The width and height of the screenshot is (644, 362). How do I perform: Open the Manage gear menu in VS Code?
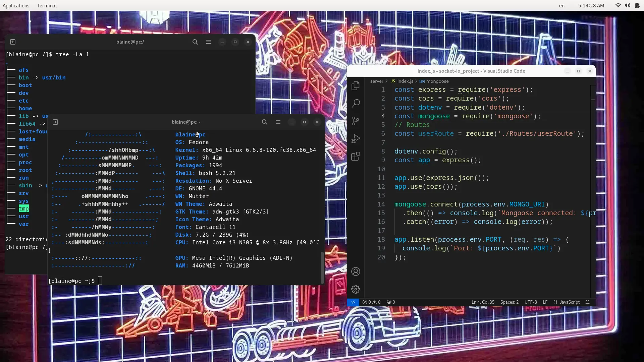coord(356,289)
